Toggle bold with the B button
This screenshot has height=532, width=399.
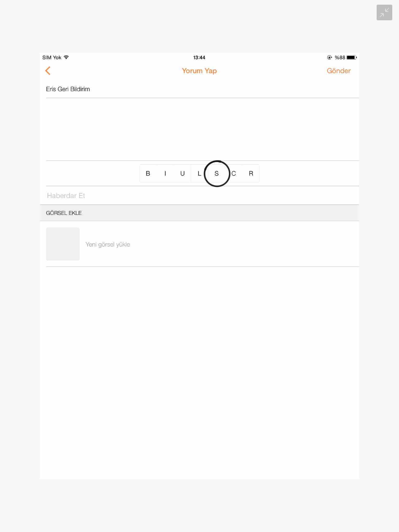pyautogui.click(x=148, y=174)
